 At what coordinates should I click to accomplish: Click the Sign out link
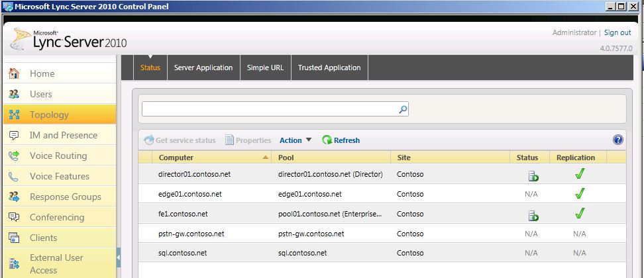[617, 32]
